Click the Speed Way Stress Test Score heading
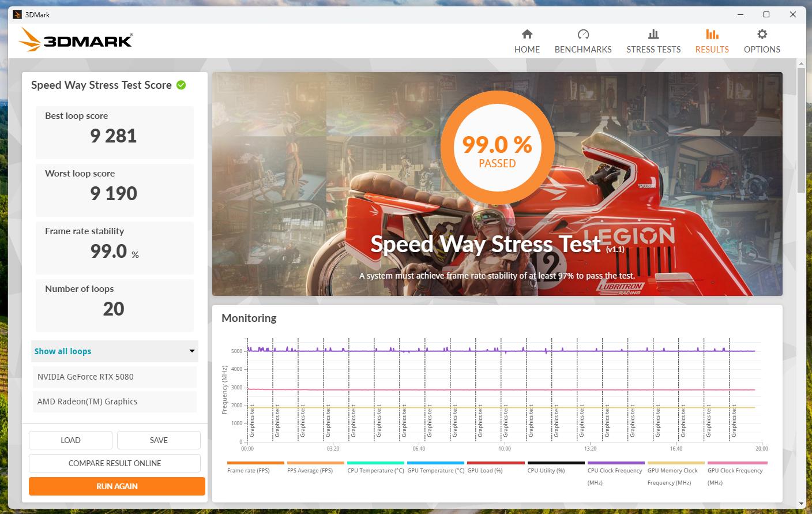Viewport: 812px width, 514px height. pos(101,85)
